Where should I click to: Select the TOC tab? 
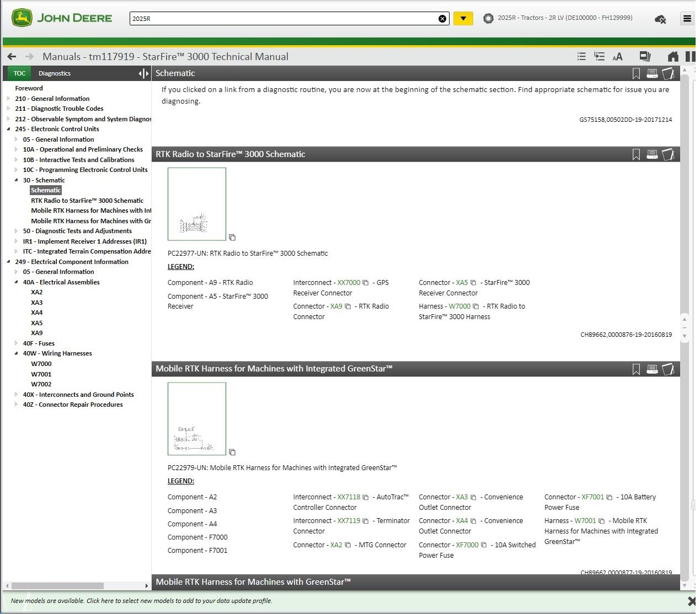tap(19, 73)
